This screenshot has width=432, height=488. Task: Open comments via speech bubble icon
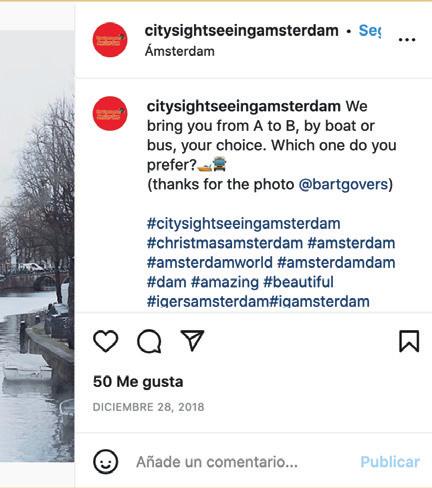coord(149,341)
